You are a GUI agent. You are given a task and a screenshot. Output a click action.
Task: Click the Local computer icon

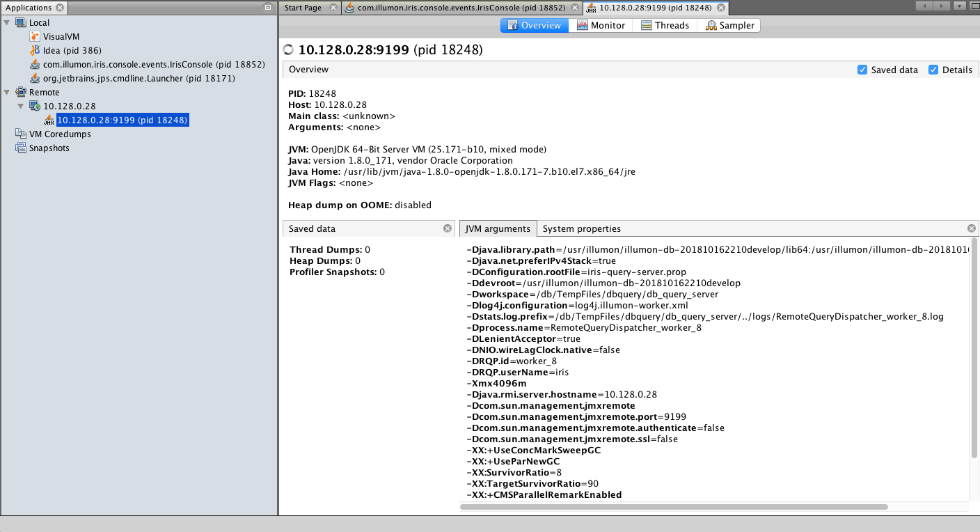pos(21,22)
